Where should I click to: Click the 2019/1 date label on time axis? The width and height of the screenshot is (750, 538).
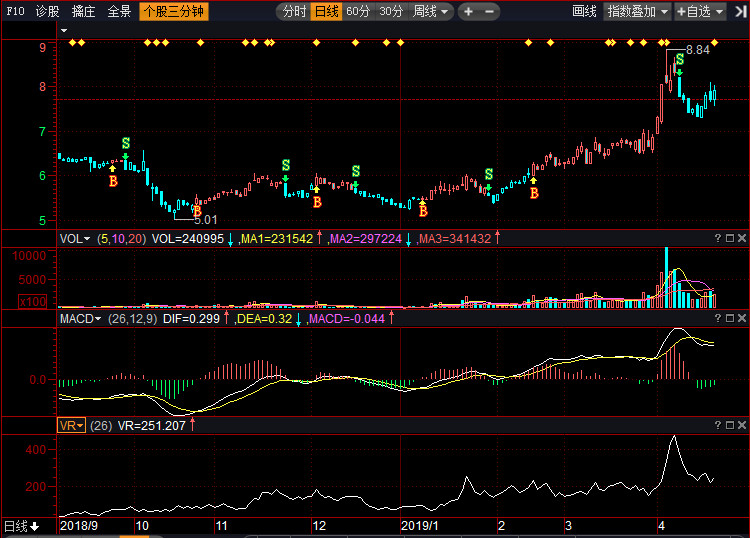click(419, 526)
